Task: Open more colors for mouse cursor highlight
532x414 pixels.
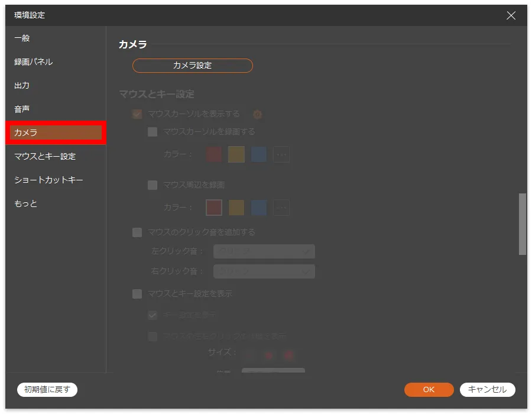Action: point(281,154)
